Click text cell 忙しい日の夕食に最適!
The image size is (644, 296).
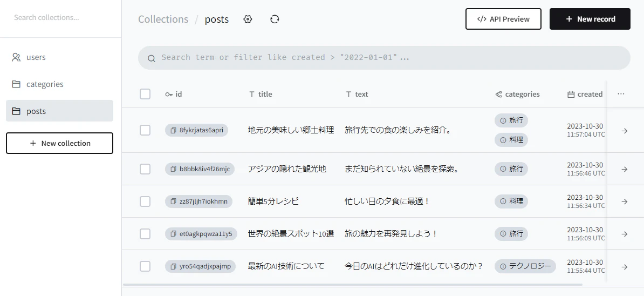tap(387, 201)
